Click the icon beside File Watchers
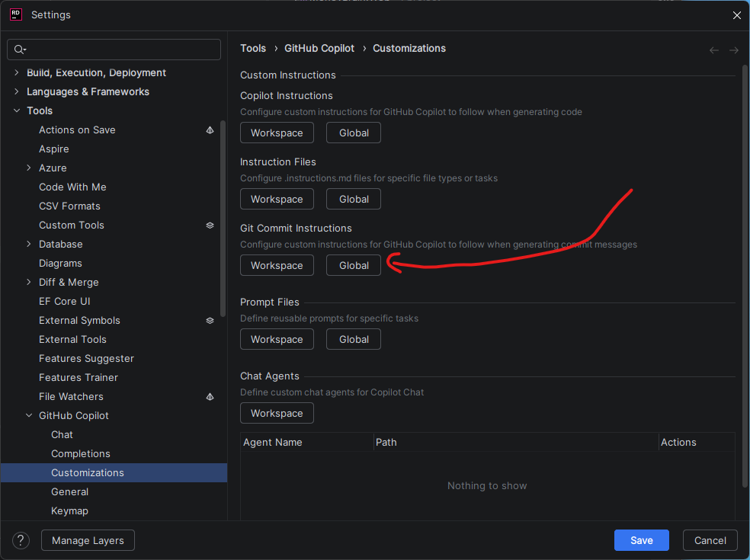 click(x=210, y=397)
